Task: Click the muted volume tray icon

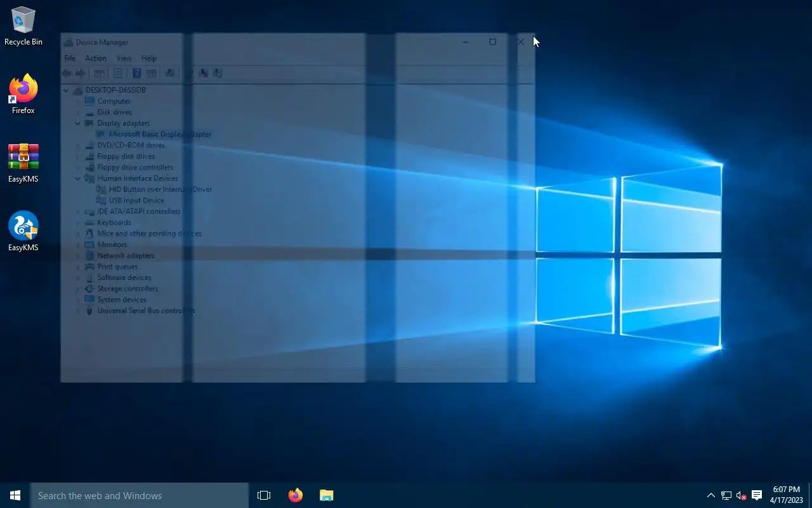Action: click(741, 495)
